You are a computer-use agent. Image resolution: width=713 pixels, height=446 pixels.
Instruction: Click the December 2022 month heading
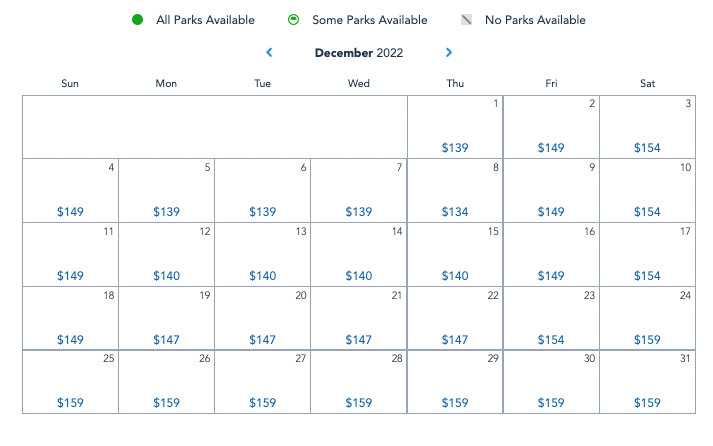[359, 53]
